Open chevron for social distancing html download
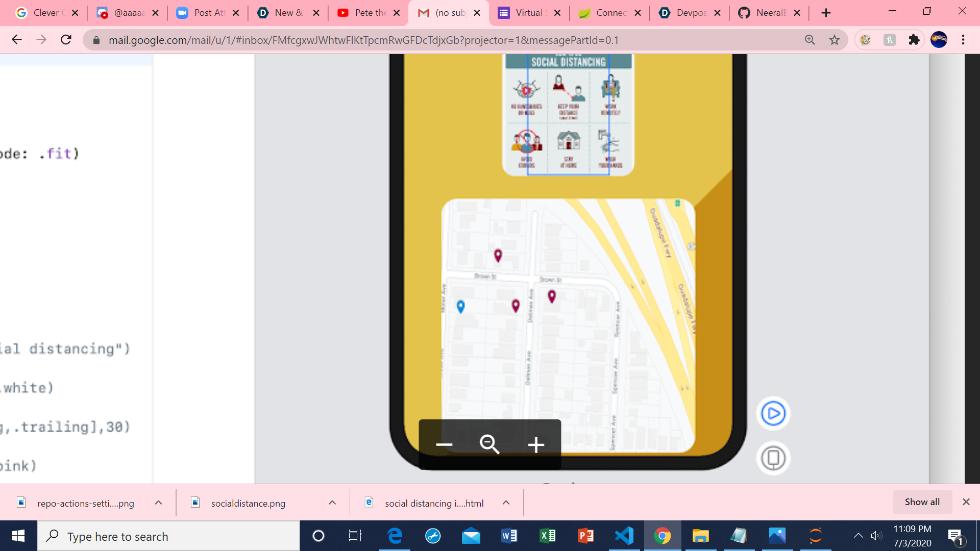 click(x=506, y=503)
